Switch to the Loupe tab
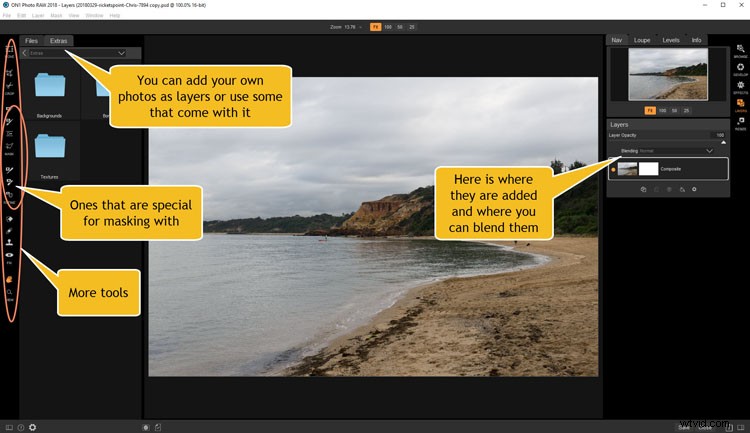 [x=642, y=40]
